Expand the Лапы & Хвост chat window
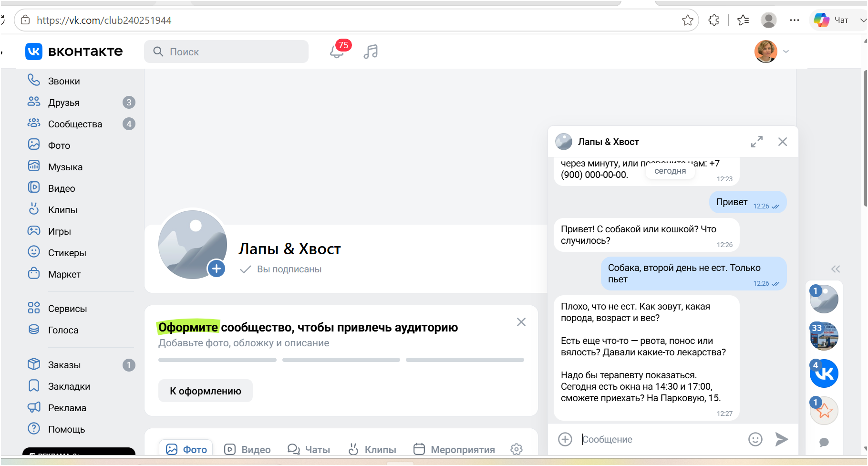Screen dimensions: 868x466 tap(757, 142)
